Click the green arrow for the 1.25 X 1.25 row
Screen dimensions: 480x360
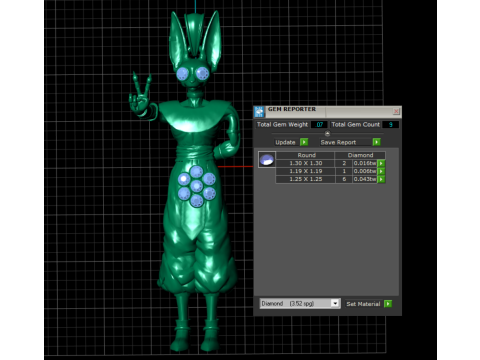381,179
